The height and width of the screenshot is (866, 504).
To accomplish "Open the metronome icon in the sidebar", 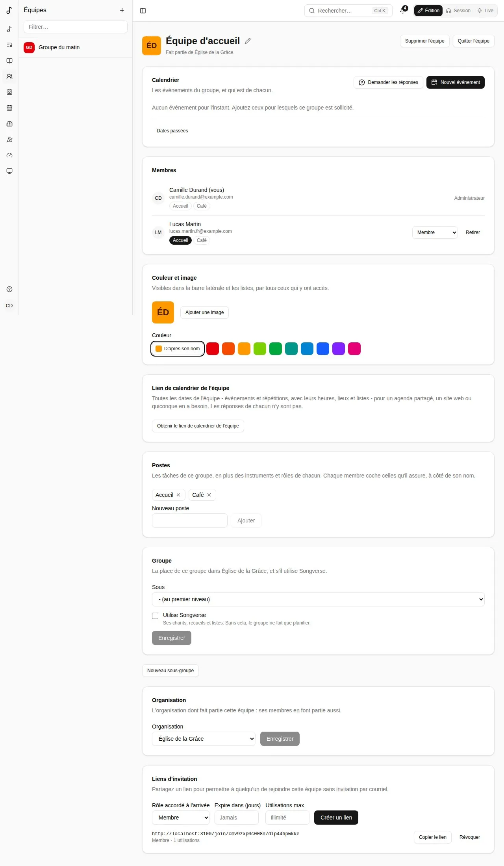I will [x=9, y=139].
